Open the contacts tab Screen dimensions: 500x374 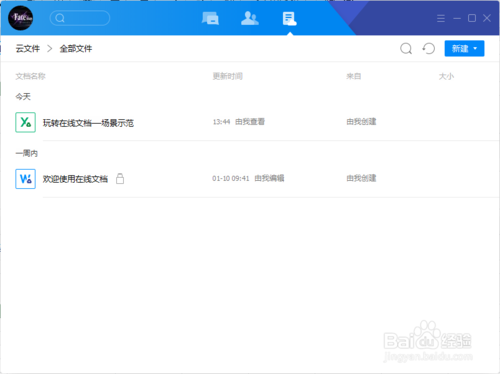click(x=250, y=18)
